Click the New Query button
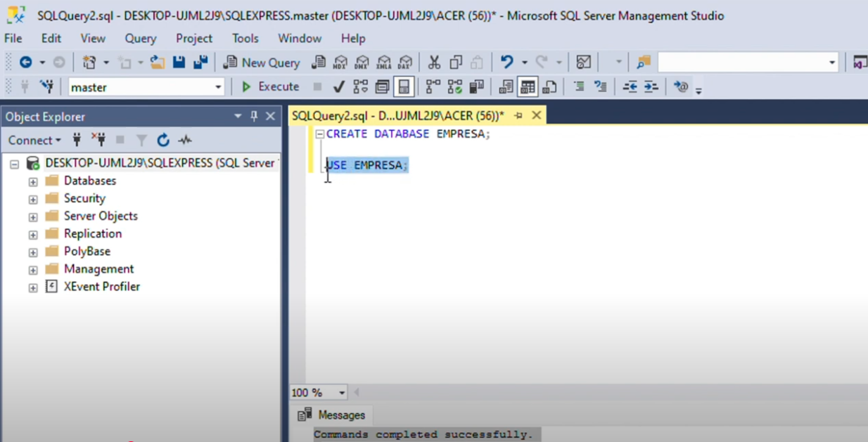 point(262,63)
